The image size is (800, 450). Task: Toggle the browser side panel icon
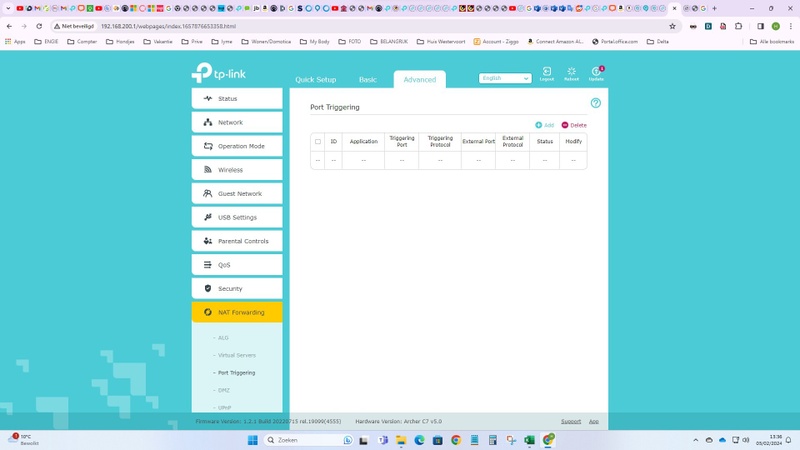click(760, 26)
